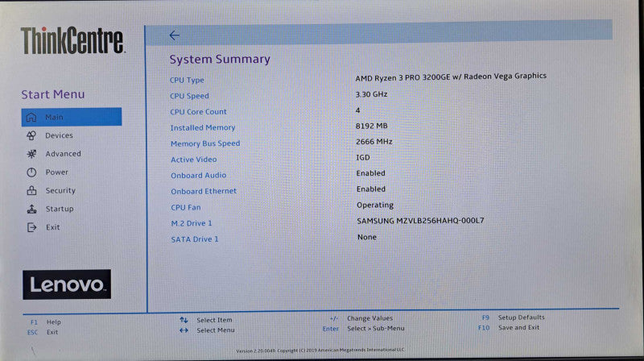Click the F10 Save and Exit hint
Viewport: 644px width, 361px height.
509,328
